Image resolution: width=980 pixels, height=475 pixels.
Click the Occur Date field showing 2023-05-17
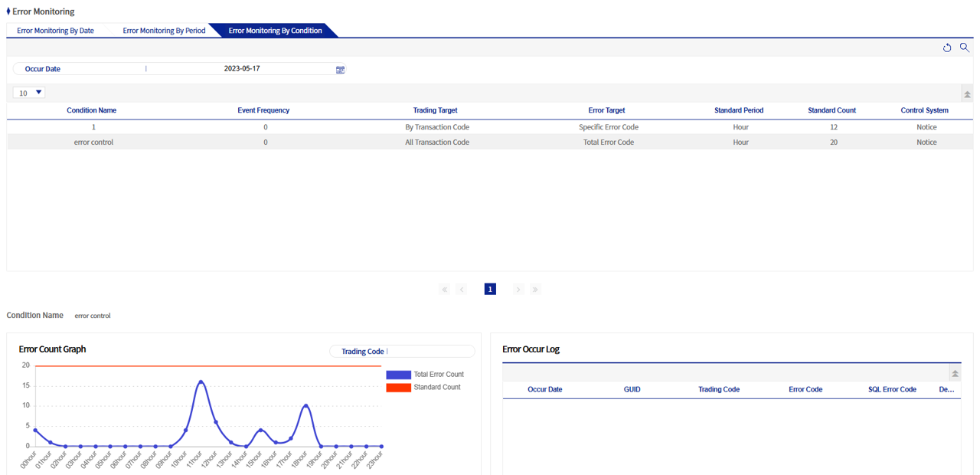coord(241,69)
